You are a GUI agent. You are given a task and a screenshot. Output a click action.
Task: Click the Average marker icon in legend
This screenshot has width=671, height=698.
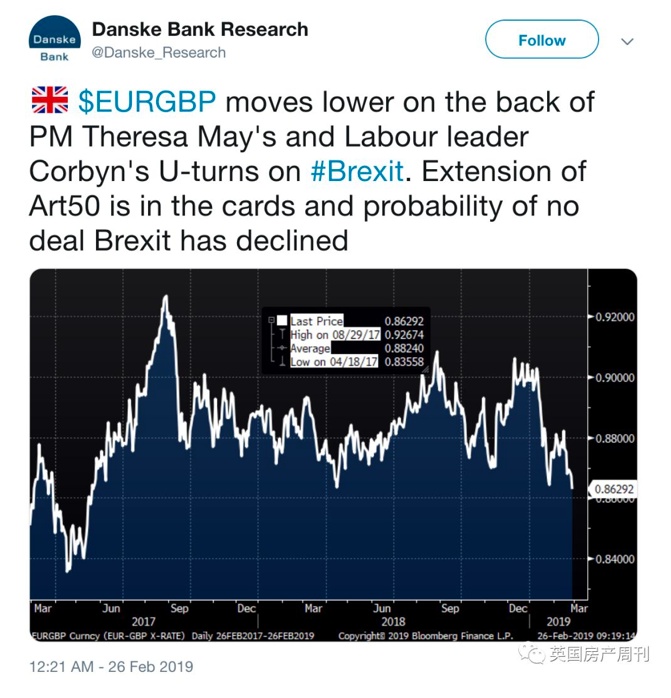tap(283, 347)
